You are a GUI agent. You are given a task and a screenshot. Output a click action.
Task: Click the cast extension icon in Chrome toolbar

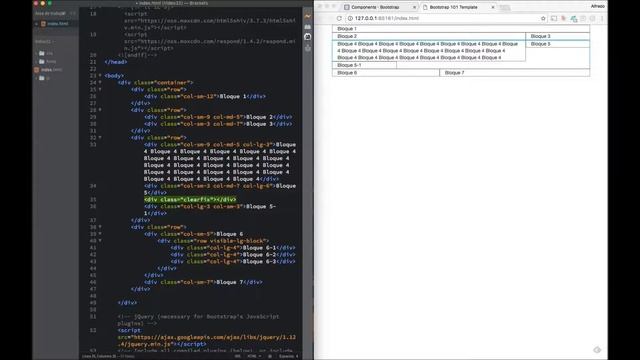point(554,18)
